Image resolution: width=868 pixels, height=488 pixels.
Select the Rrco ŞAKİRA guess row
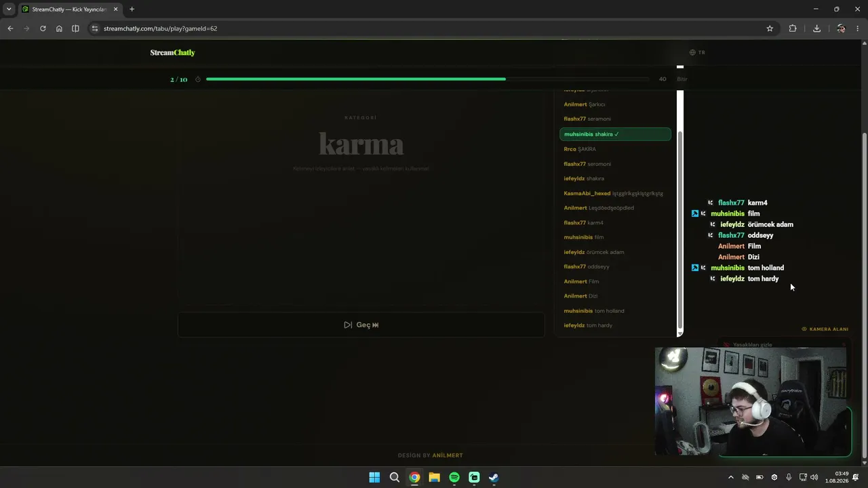(x=615, y=149)
